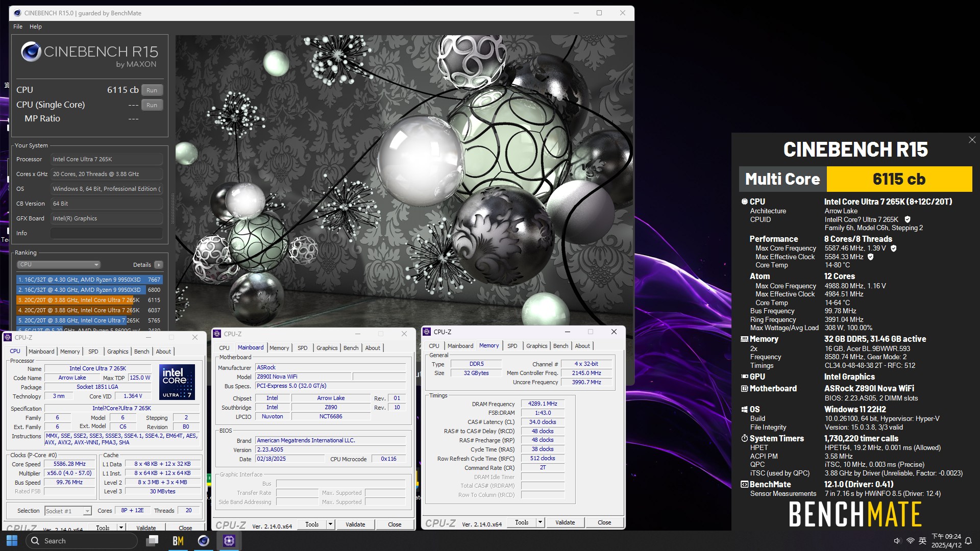The width and height of the screenshot is (980, 551).
Task: Click the Task View taskbar icon
Action: [x=152, y=541]
